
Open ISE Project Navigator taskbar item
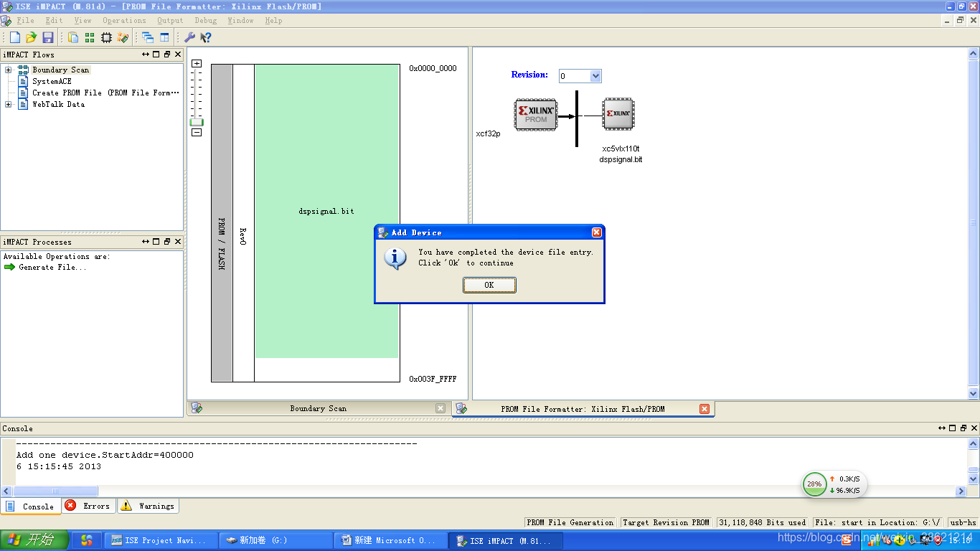coord(162,540)
